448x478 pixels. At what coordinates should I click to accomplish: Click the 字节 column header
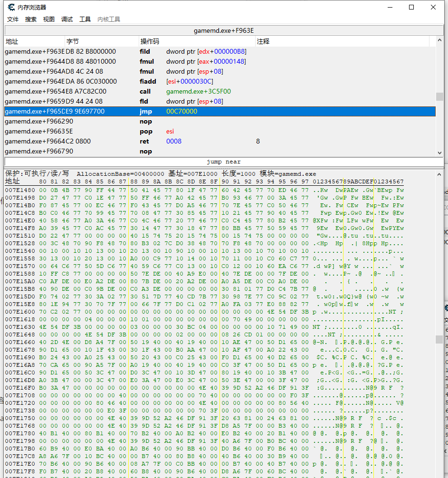pyautogui.click(x=102, y=41)
